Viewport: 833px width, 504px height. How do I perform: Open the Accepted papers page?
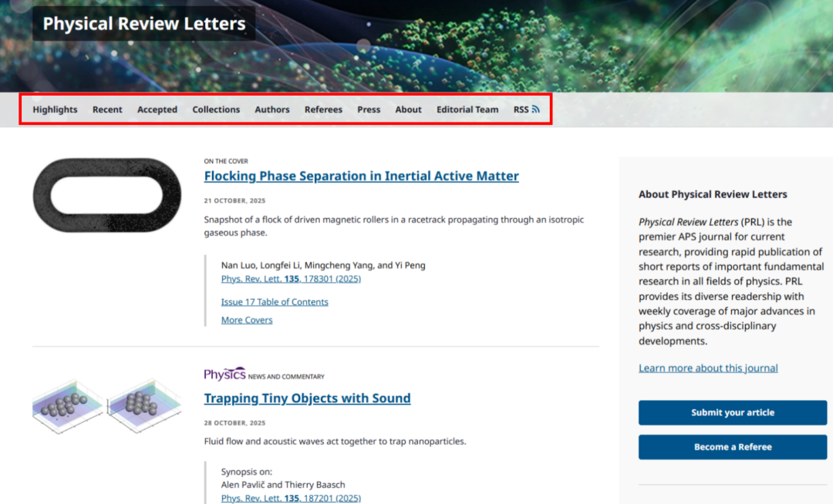157,109
